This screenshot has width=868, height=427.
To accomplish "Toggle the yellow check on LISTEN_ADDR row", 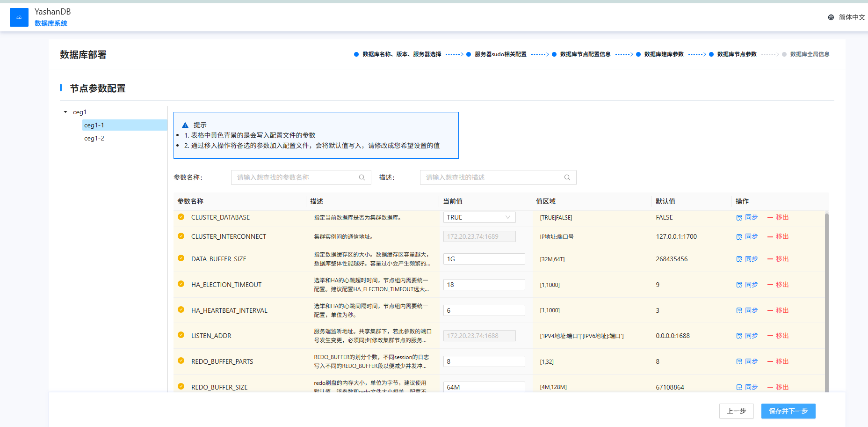I will click(x=181, y=335).
